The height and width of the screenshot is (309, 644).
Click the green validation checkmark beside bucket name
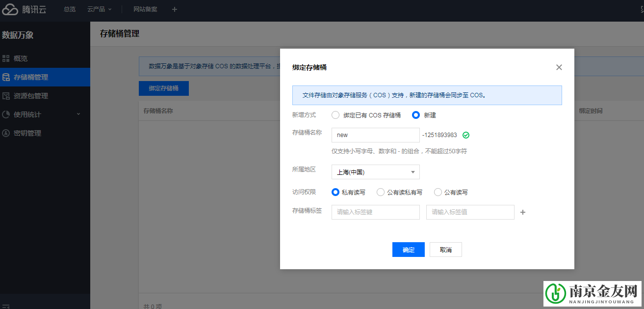point(466,135)
